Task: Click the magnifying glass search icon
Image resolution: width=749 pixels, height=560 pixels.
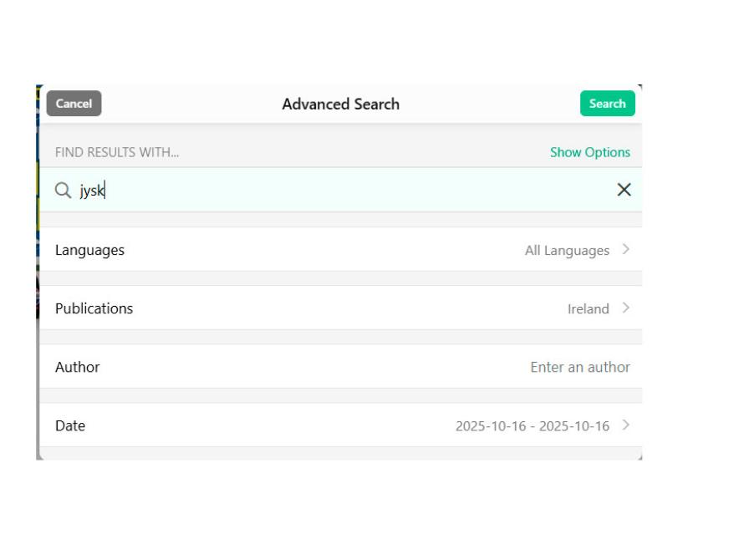Action: 63,191
